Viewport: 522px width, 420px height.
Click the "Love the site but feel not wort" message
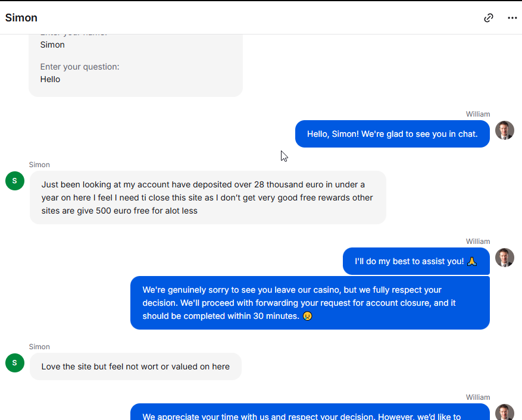(136, 366)
